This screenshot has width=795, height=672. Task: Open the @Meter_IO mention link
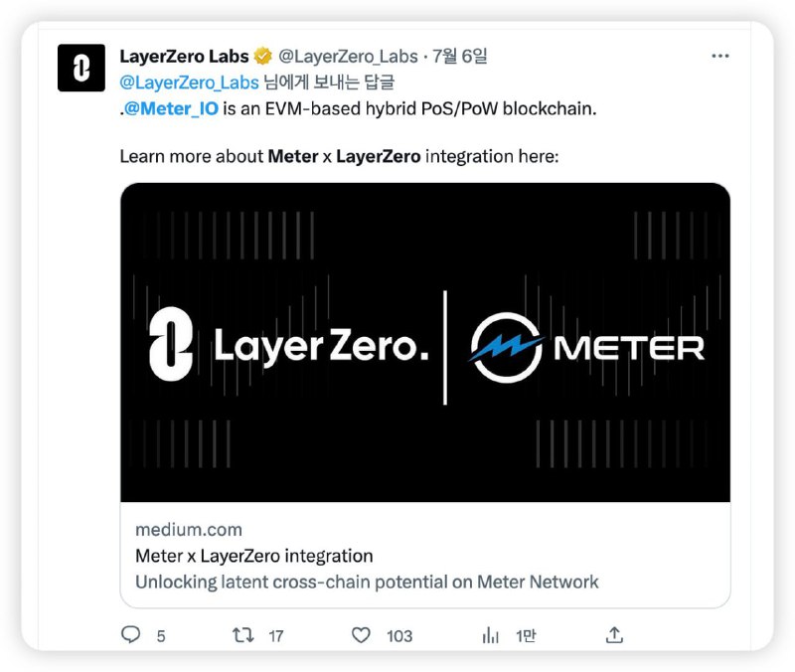pyautogui.click(x=171, y=108)
